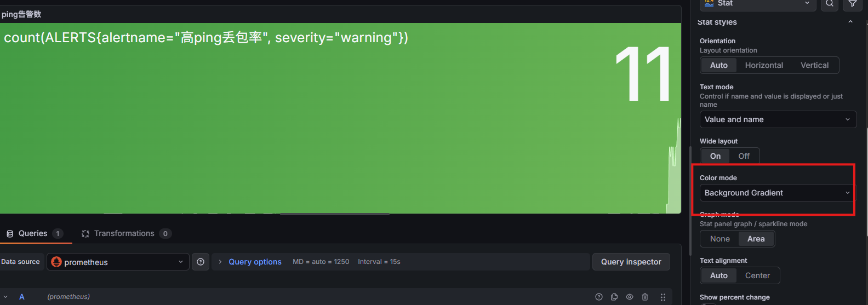Set Wide layout to Off
The image size is (868, 305).
click(x=744, y=156)
